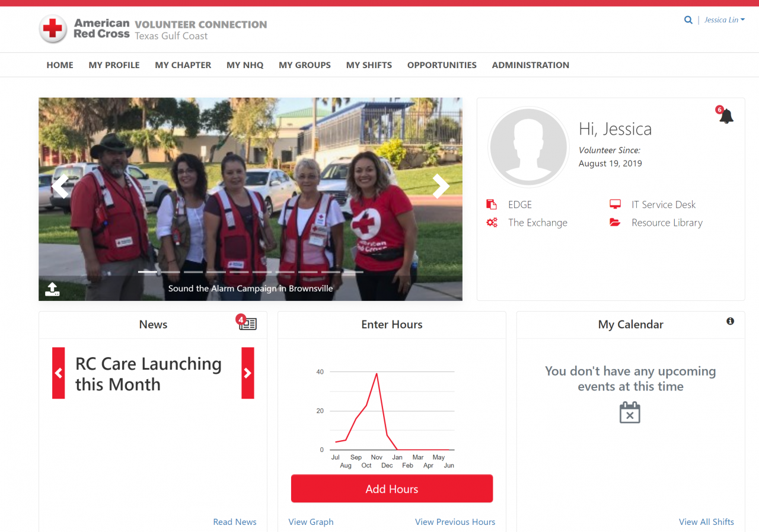Open the View Graph link
759x532 pixels.
tap(311, 522)
